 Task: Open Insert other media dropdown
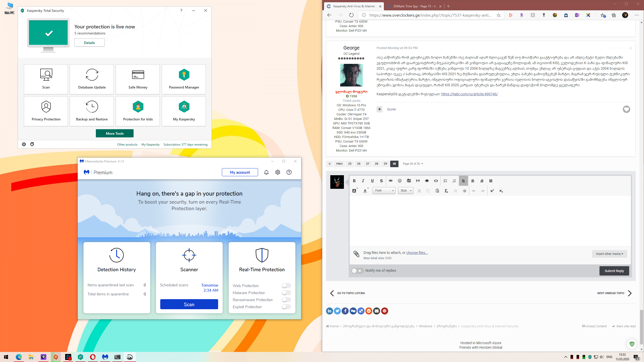click(x=609, y=254)
